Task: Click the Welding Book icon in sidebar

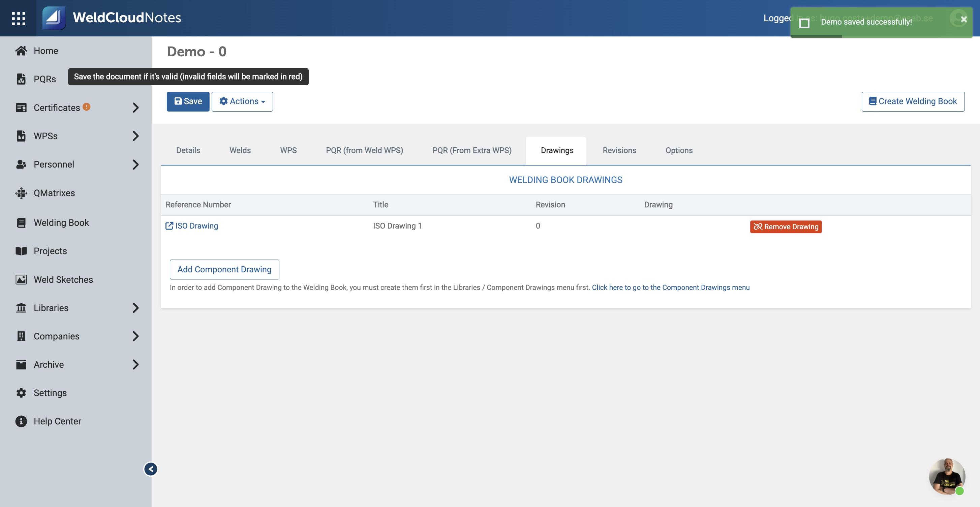Action: [x=21, y=223]
